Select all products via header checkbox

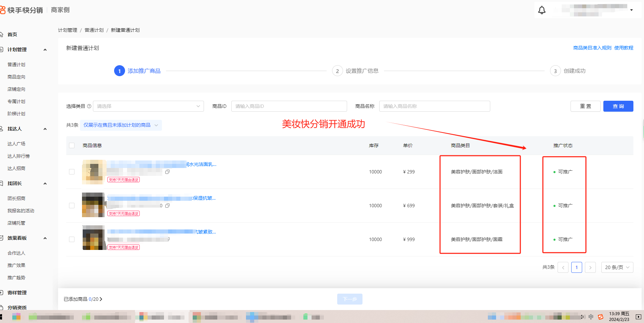[72, 145]
